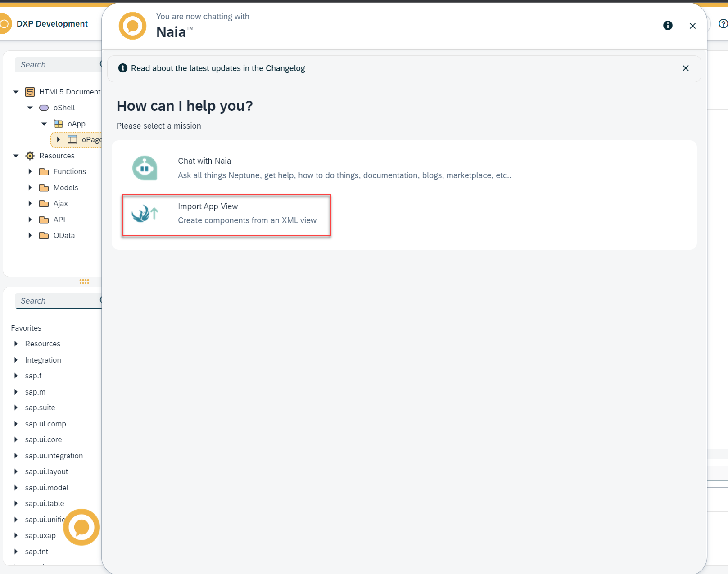Viewport: 728px width, 574px height.
Task: Expand the oPage tree node
Action: tap(59, 139)
